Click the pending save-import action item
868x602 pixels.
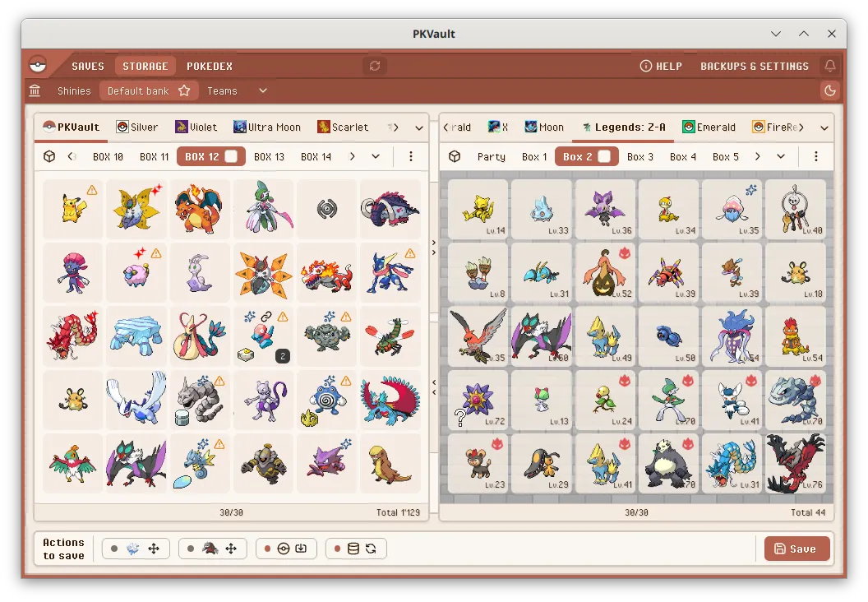click(286, 549)
